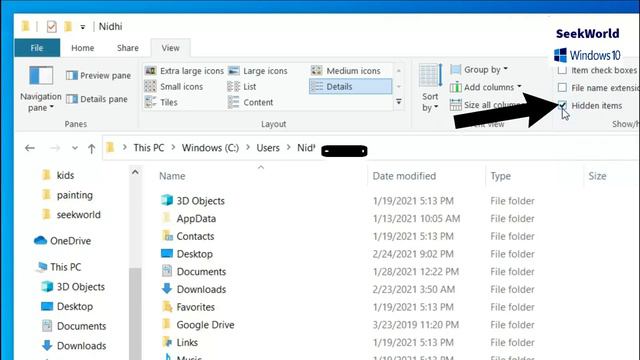Select the List layout
This screenshot has width=640, height=360.
[x=242, y=87]
